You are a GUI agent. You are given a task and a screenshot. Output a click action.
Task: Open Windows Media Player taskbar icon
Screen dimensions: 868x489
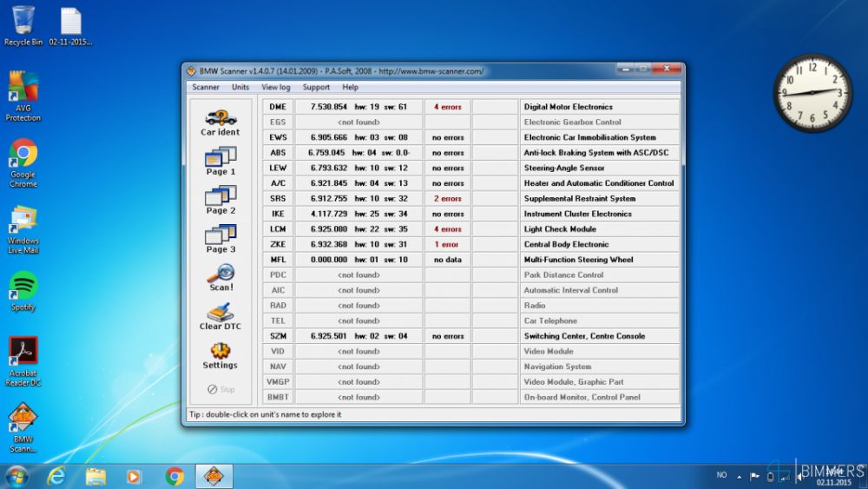134,476
